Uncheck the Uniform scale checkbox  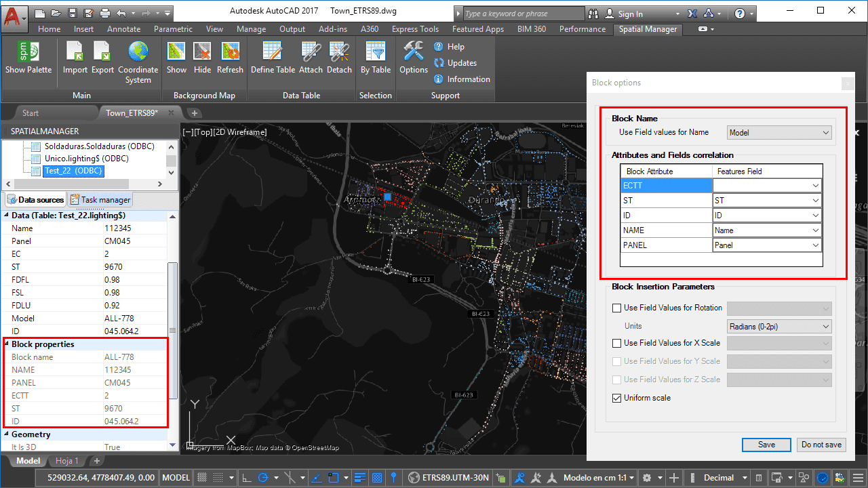(x=616, y=398)
